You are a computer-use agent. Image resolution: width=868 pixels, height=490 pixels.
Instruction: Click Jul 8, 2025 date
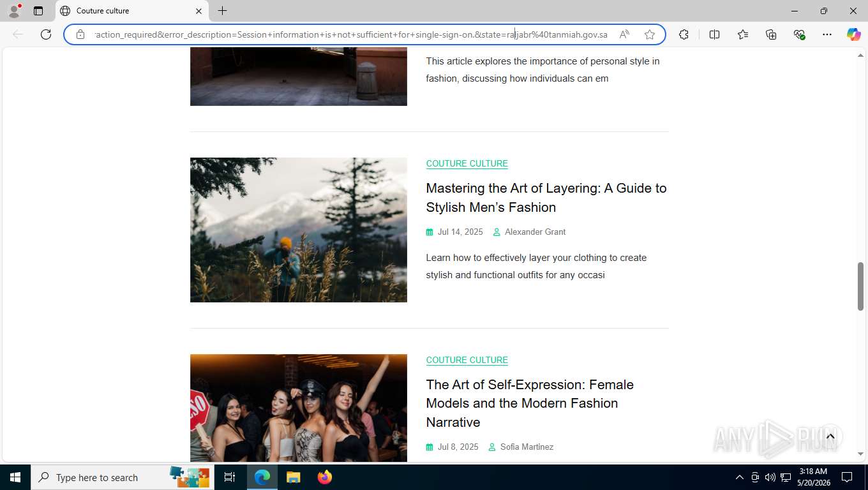458,447
